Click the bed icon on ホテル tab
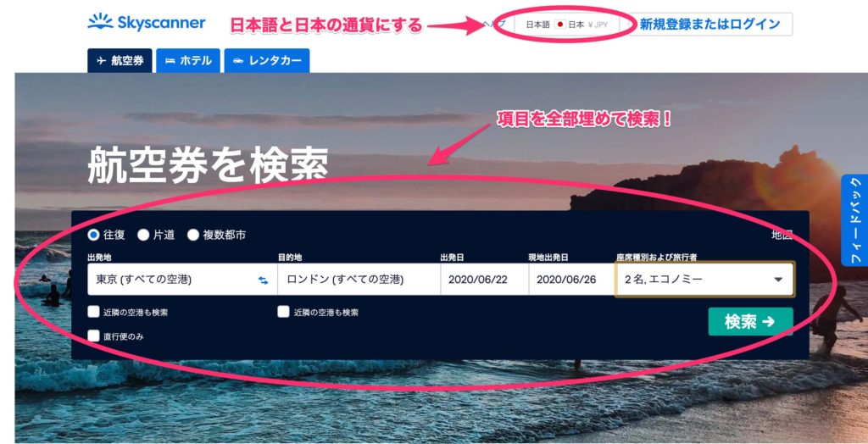 (170, 61)
